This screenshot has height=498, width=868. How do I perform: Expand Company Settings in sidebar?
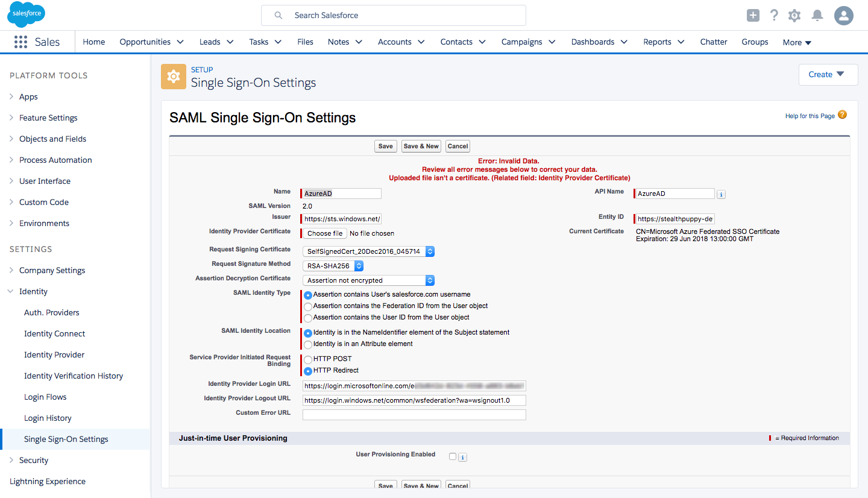pyautogui.click(x=11, y=270)
